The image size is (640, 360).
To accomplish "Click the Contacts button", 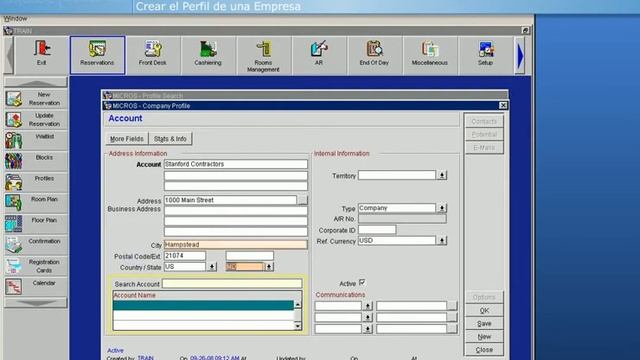I will tap(484, 121).
